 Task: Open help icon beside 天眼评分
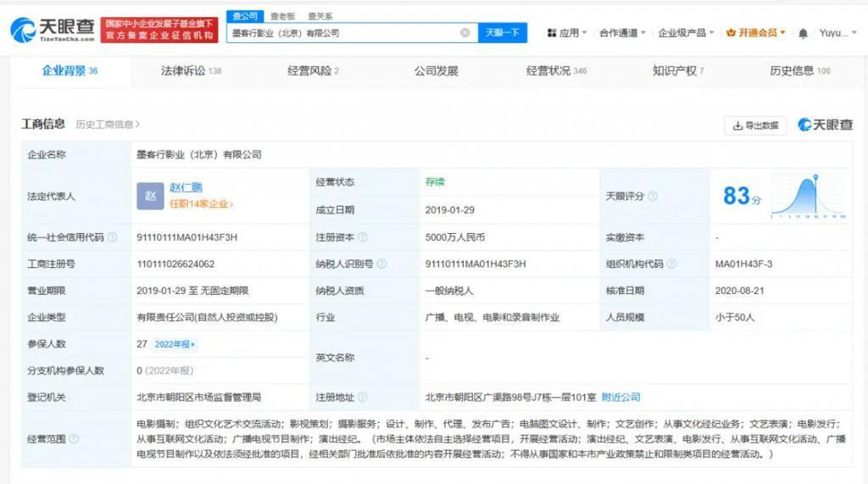click(x=653, y=196)
